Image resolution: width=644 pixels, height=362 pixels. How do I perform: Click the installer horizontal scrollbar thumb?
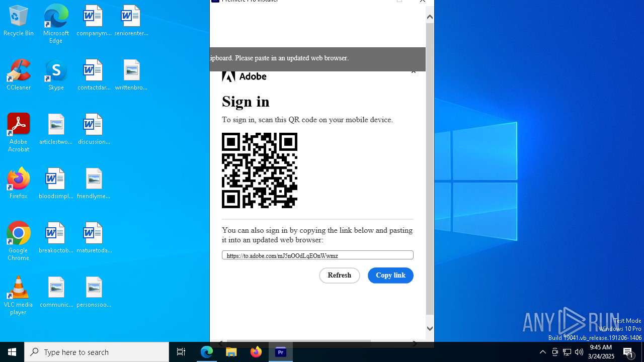coord(299,341)
